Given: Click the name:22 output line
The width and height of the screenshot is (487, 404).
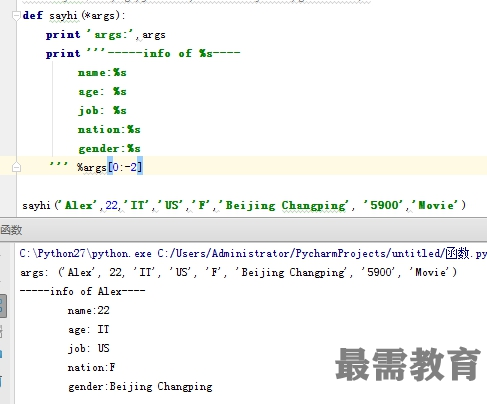Looking at the screenshot, I should tap(88, 310).
